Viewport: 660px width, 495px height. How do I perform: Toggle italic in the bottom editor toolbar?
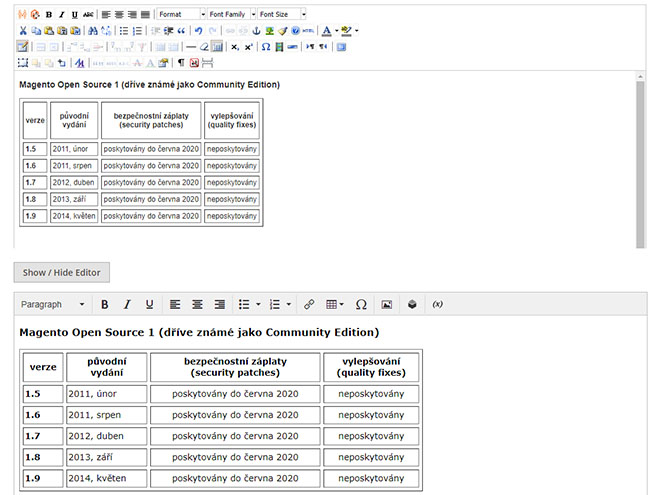(x=127, y=304)
